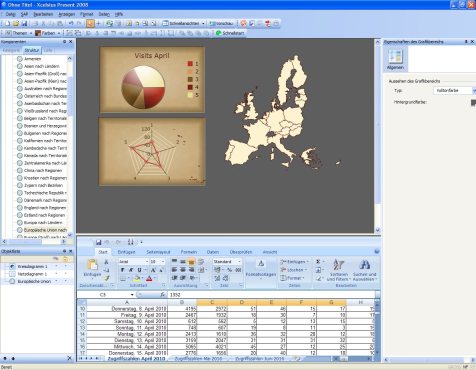This screenshot has width=476, height=370.
Task: Open the Hilfe menu
Action: pyautogui.click(x=119, y=14)
